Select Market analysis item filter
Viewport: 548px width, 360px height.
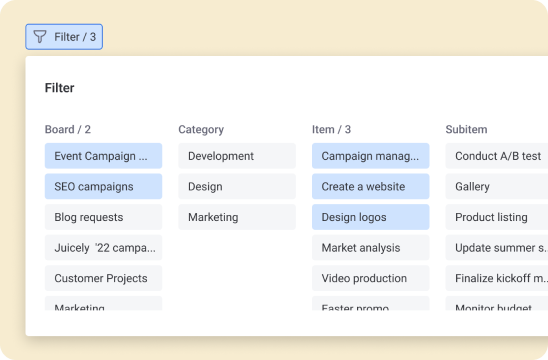(x=370, y=247)
